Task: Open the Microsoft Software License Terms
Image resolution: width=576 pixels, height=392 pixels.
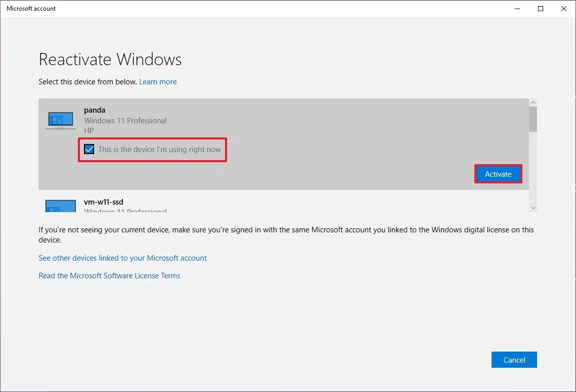Action: point(109,275)
